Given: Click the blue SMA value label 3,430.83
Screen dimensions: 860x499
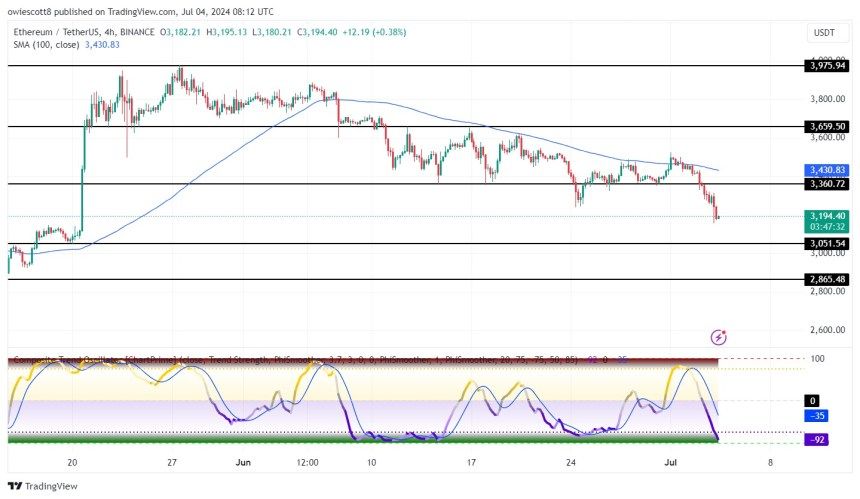Looking at the screenshot, I should tap(827, 170).
